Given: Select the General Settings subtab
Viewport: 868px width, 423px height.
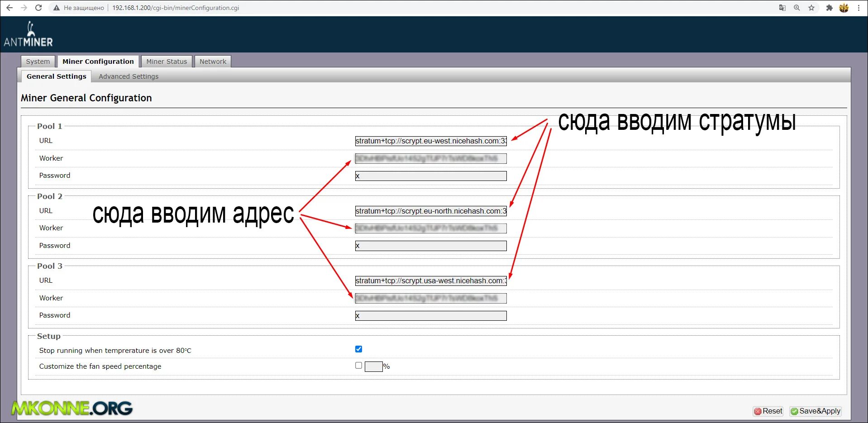Looking at the screenshot, I should 56,76.
